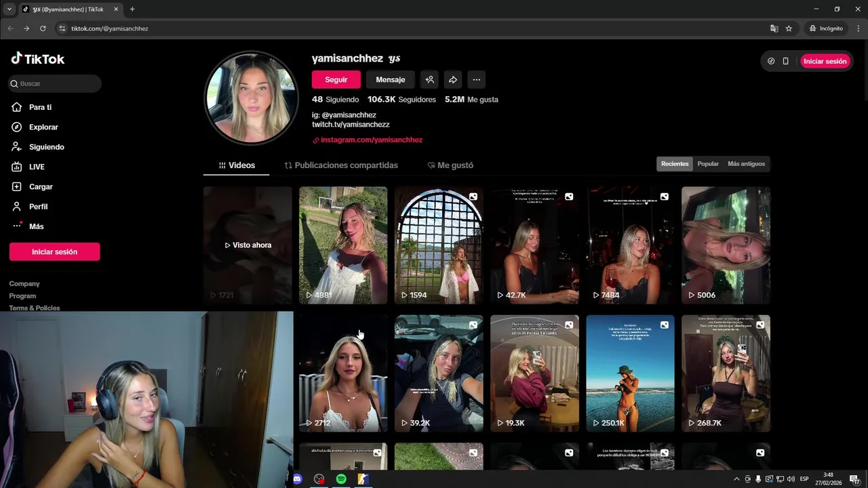Viewport: 868px width, 488px height.
Task: Close the TikTok browser tab
Action: pos(115,9)
